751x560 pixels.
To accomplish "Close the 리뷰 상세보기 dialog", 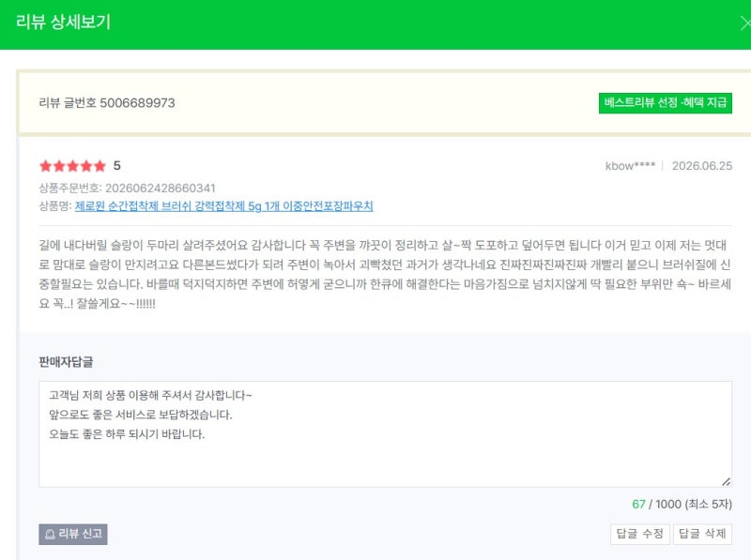I will (745, 23).
